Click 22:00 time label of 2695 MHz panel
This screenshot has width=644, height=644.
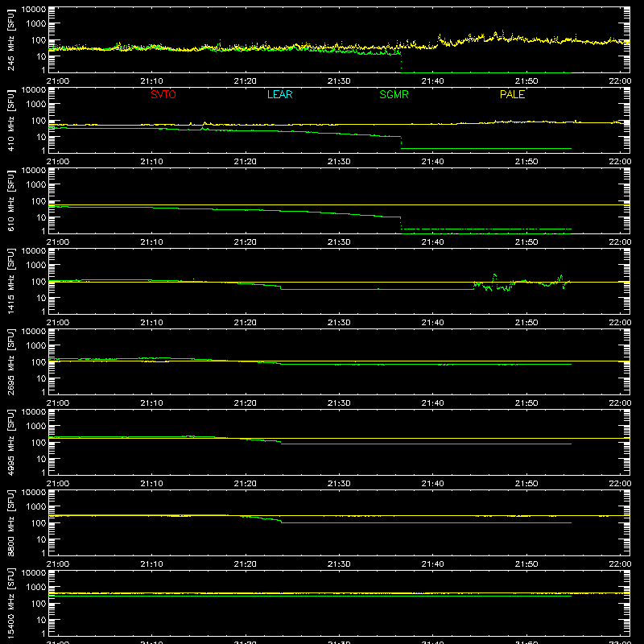pyautogui.click(x=620, y=403)
